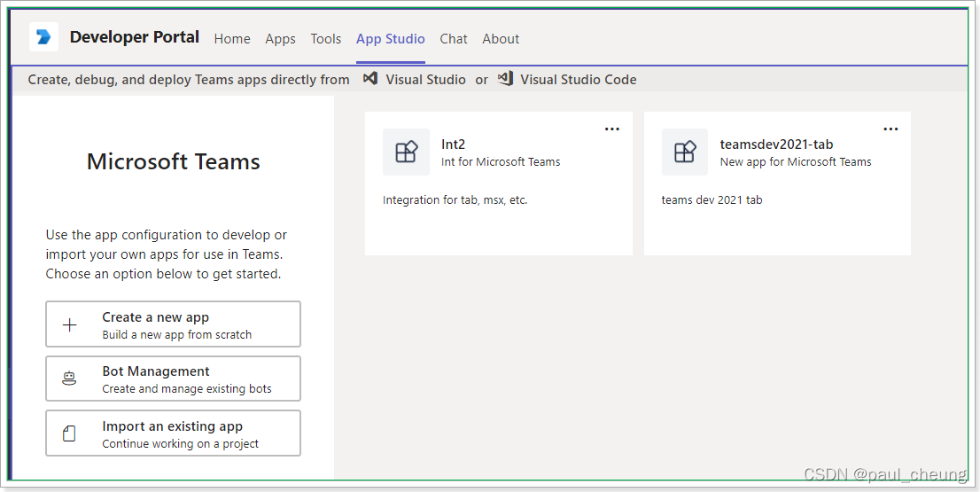The width and height of the screenshot is (980, 492).
Task: Click the Visual Studio Code icon
Action: [505, 79]
